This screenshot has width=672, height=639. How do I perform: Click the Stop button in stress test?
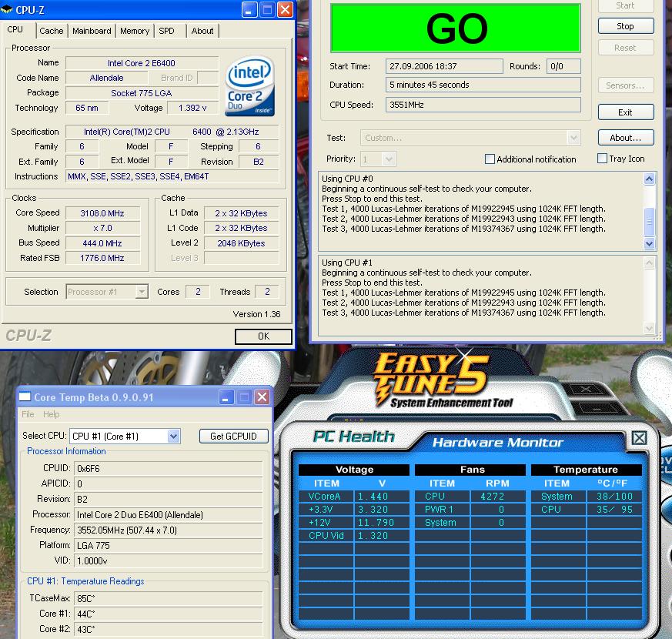(626, 26)
